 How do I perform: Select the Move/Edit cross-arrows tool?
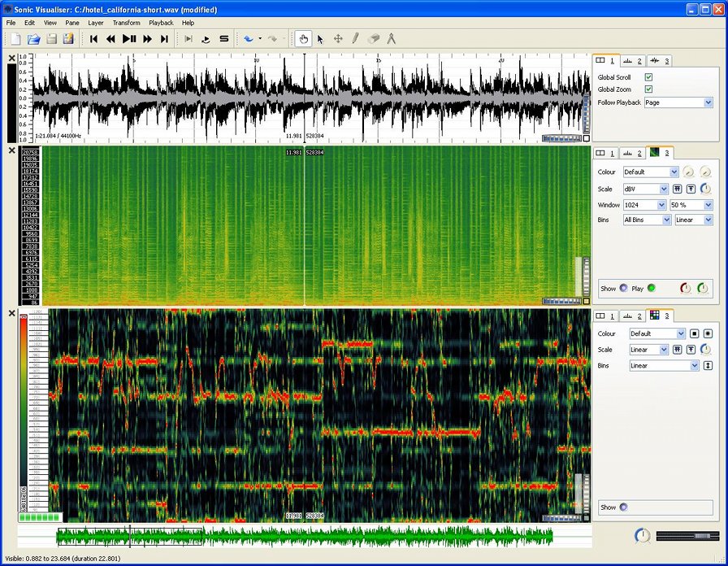point(338,39)
